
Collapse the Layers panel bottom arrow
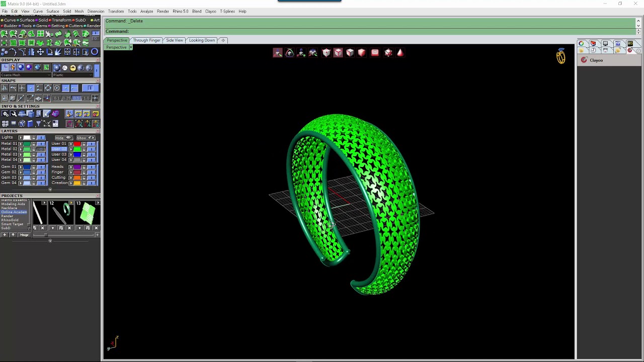50,190
